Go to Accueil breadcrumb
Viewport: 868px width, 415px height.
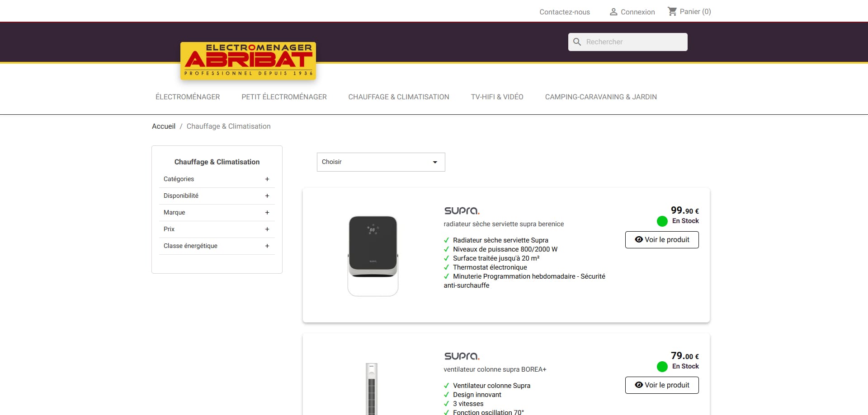point(164,126)
